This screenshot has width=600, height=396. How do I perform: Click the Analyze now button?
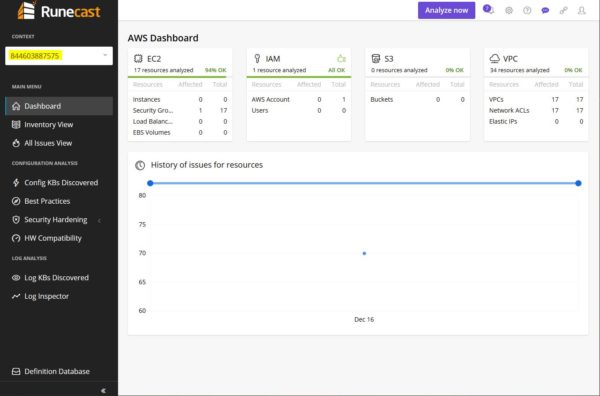coord(446,10)
